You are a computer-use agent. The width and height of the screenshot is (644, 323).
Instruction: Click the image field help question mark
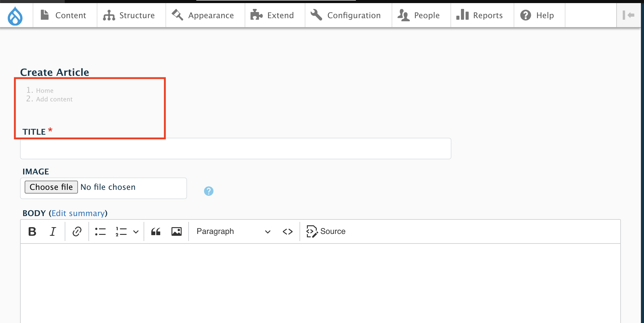coord(209,191)
